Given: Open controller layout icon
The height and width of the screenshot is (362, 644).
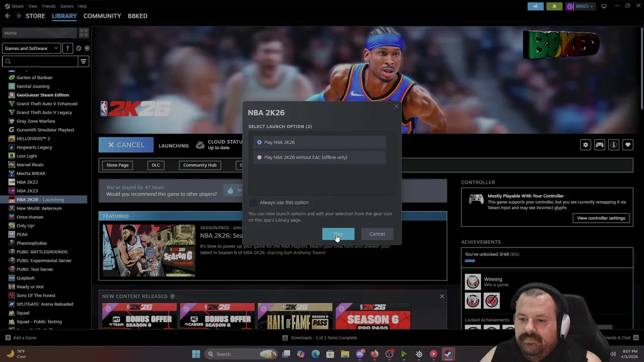Looking at the screenshot, I should tap(599, 145).
